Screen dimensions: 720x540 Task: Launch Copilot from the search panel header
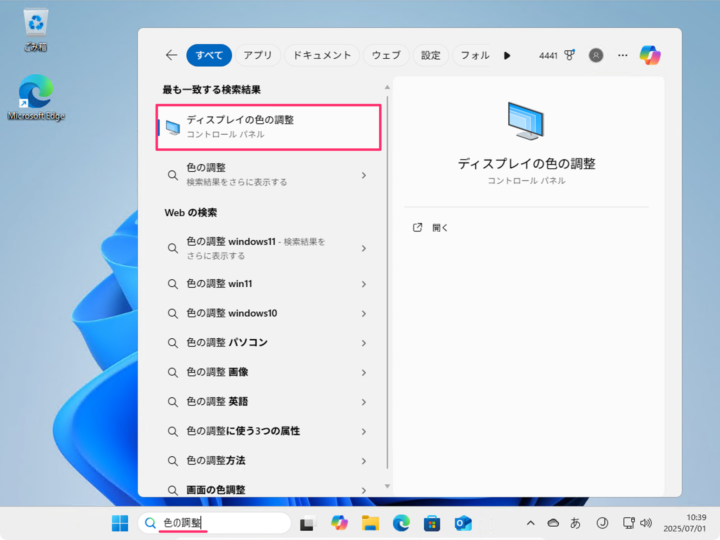click(x=650, y=55)
